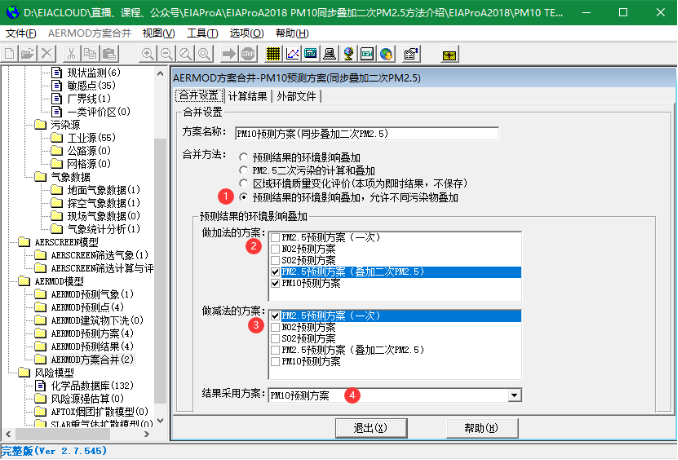This screenshot has height=460, width=678.
Task: Select 预测结果的环境影响叠加 radio option
Action: click(243, 157)
